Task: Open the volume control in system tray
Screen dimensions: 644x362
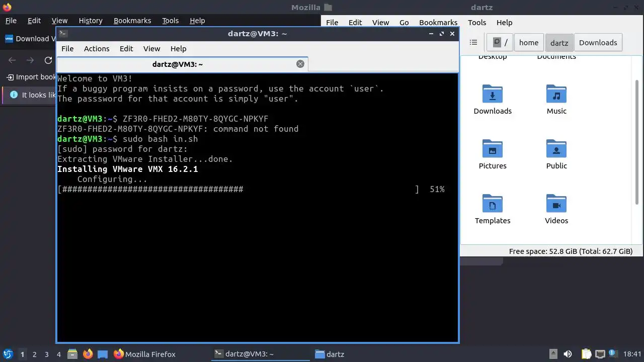Action: (x=568, y=354)
